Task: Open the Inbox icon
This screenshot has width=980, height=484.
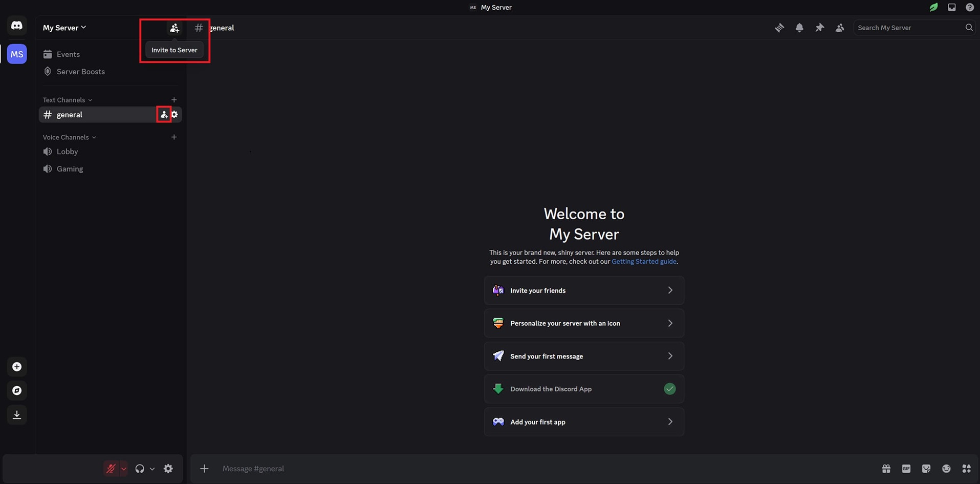Action: 952,7
